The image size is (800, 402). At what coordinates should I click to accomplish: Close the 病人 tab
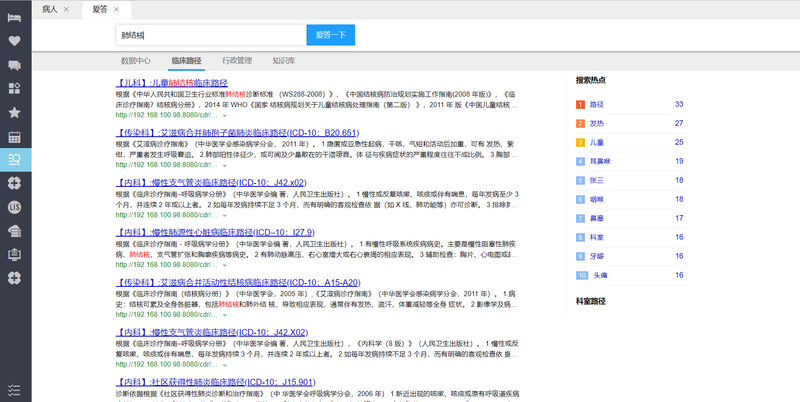66,9
